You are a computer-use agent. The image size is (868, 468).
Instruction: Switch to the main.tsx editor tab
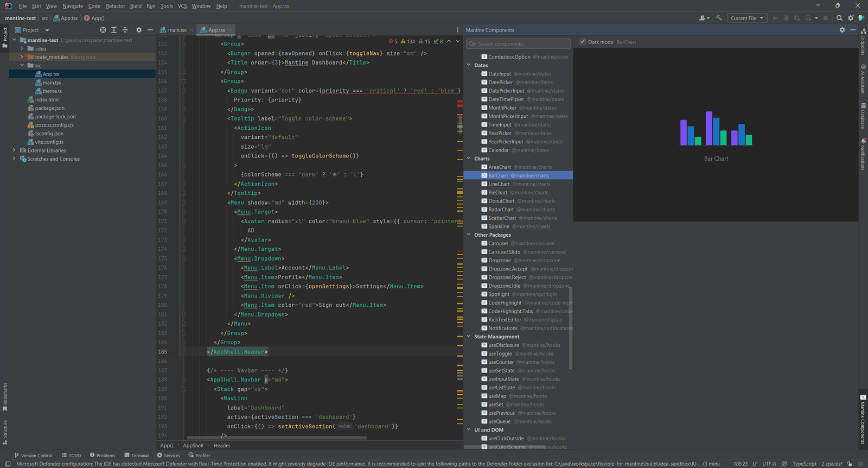(177, 30)
